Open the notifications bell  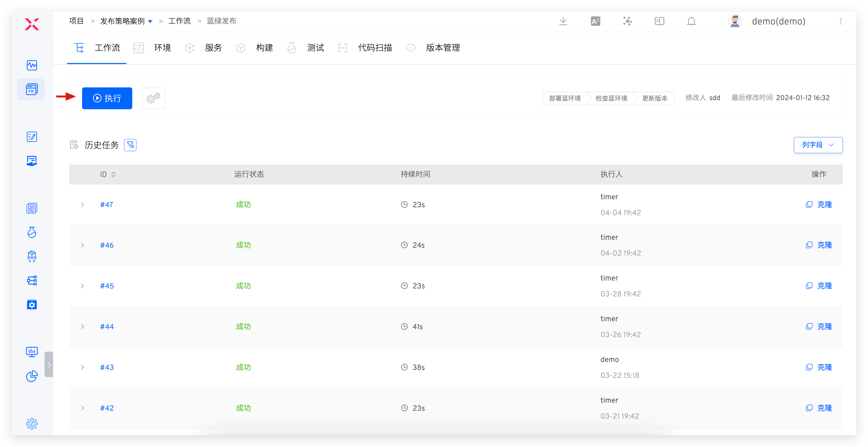pyautogui.click(x=691, y=21)
